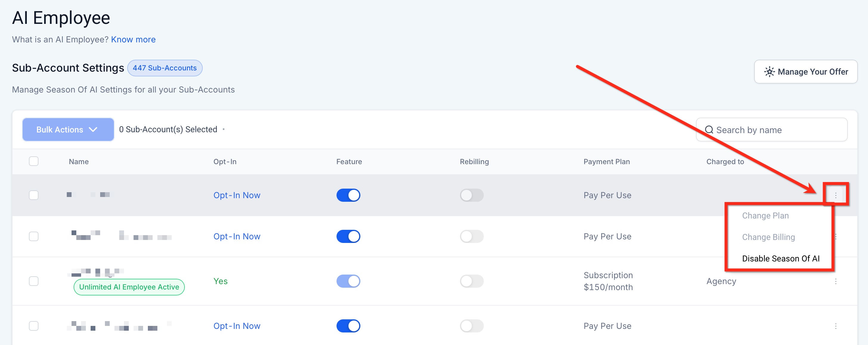Tick the checkbox on first sub-account row
Screen dimensions: 868x345
click(x=34, y=195)
